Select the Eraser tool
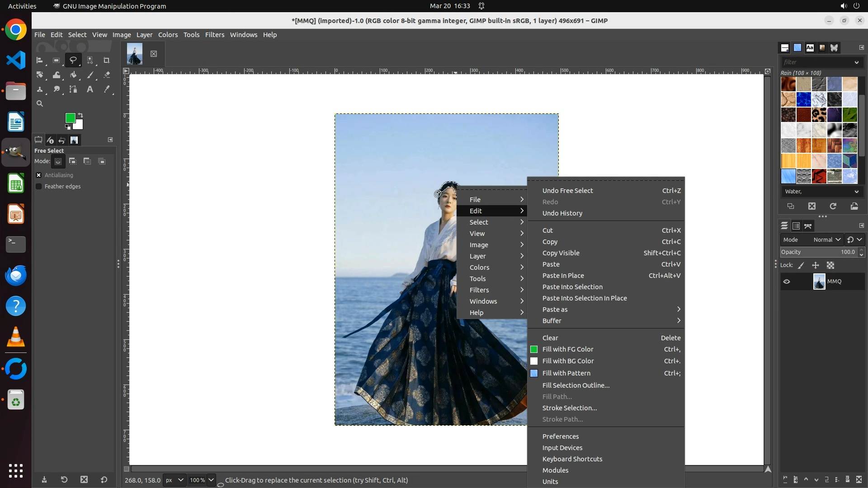 (x=107, y=75)
